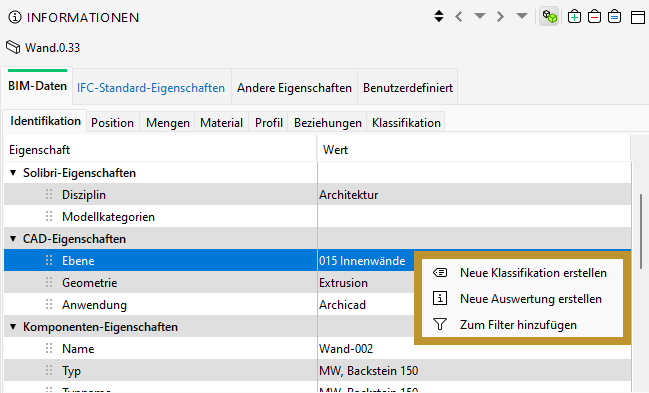Select the Profil subtab

click(x=269, y=123)
